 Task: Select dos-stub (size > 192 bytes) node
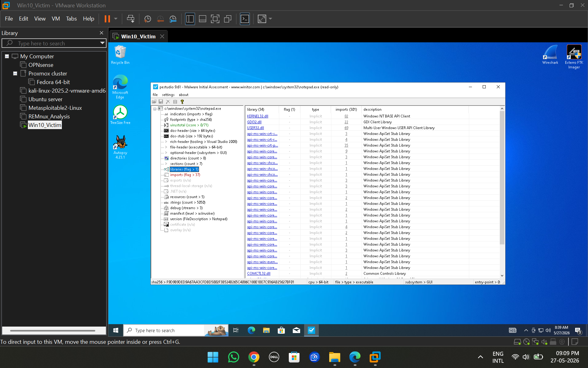(x=191, y=136)
